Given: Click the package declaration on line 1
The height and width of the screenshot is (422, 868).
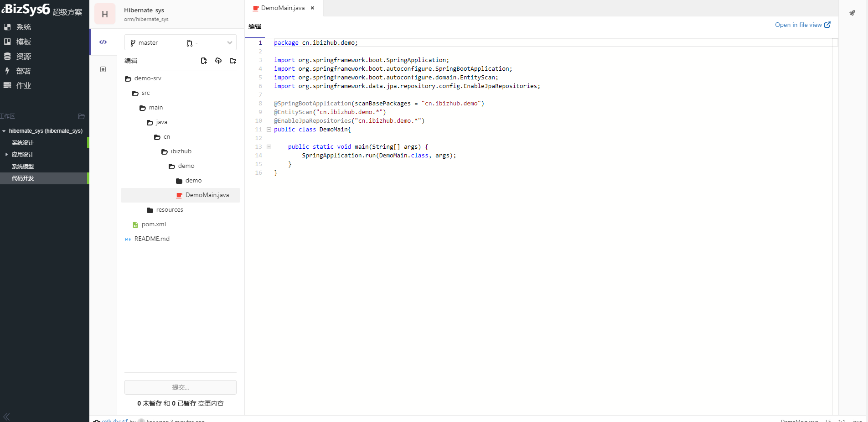Looking at the screenshot, I should tap(316, 43).
